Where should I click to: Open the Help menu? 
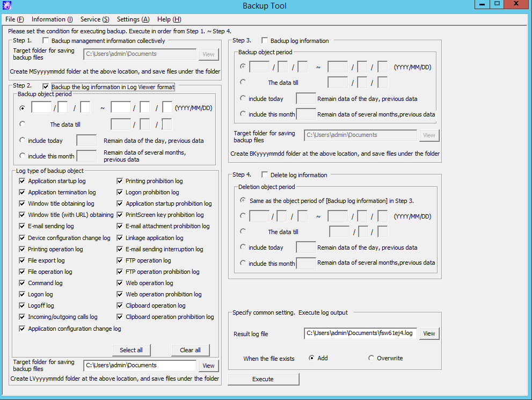click(x=169, y=19)
